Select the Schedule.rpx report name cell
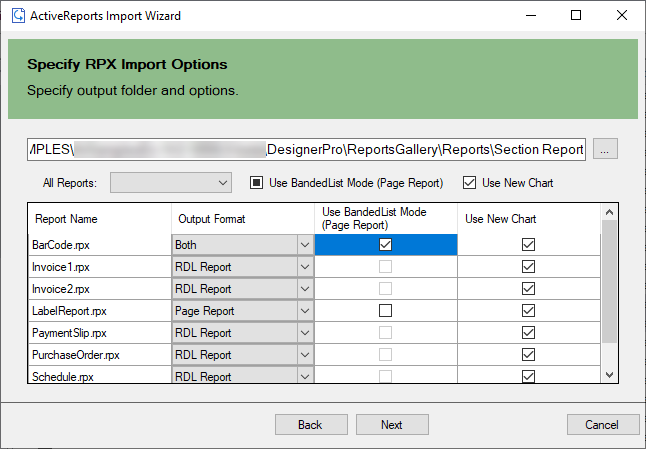Screen dimensions: 646x449 [100, 375]
